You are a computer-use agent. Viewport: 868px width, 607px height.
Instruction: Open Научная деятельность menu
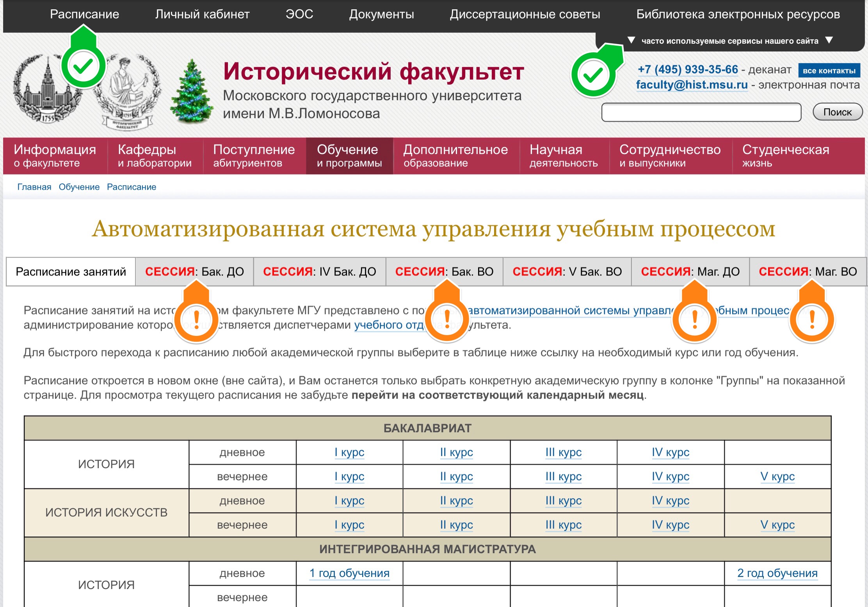[x=564, y=156]
